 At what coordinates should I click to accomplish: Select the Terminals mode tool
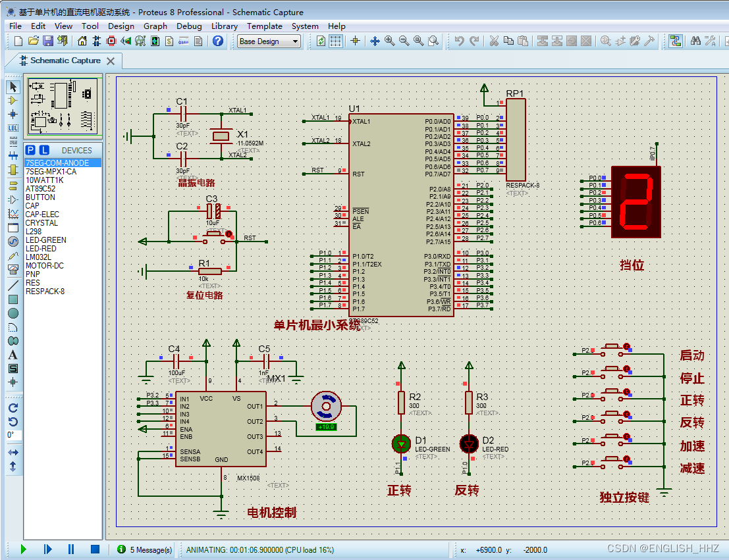13,186
